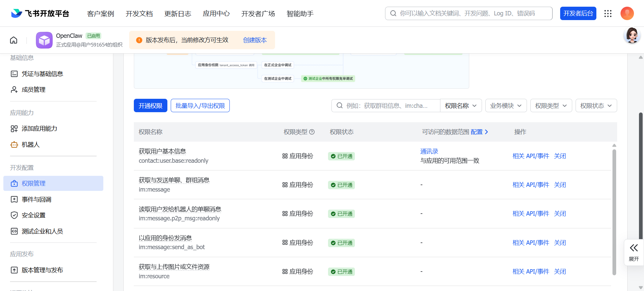The image size is (644, 291).
Task: Click the 创建版本 link in the banner
Action: point(255,40)
